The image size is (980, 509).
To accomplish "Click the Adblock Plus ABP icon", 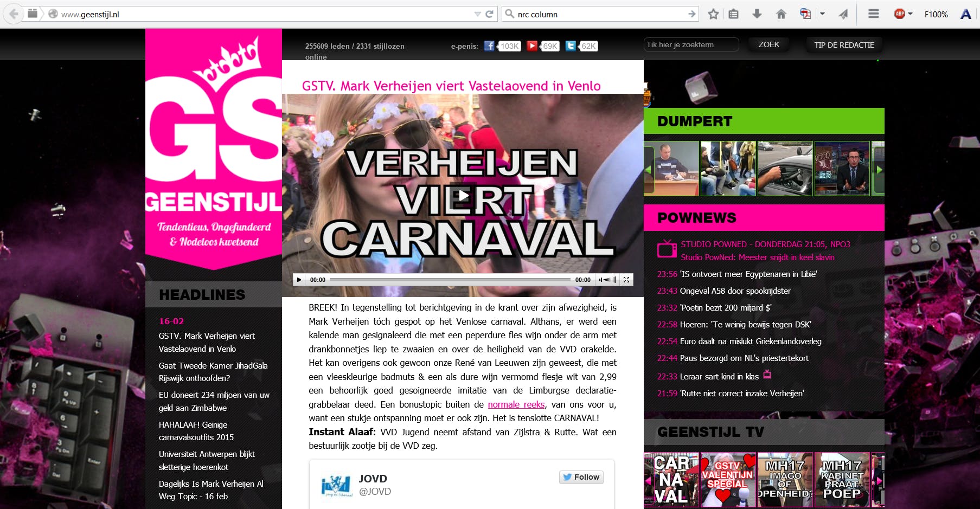I will pyautogui.click(x=899, y=14).
